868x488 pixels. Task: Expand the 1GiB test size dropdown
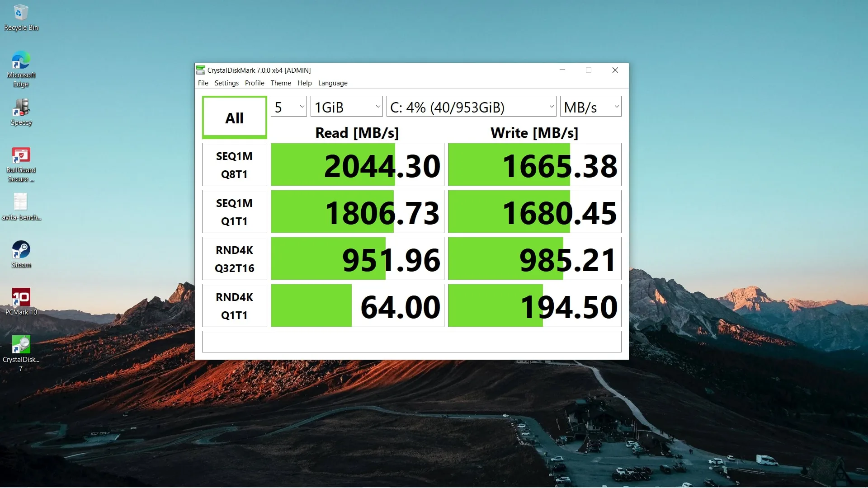pos(347,107)
